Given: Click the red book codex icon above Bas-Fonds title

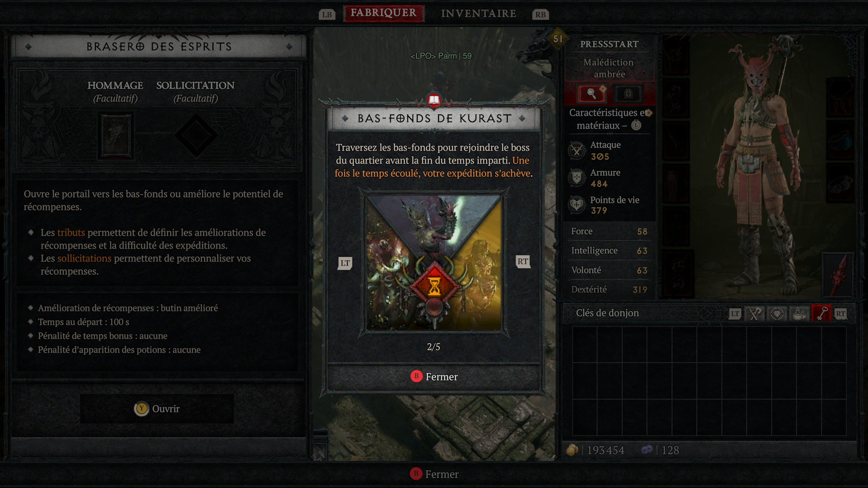Looking at the screenshot, I should (434, 100).
